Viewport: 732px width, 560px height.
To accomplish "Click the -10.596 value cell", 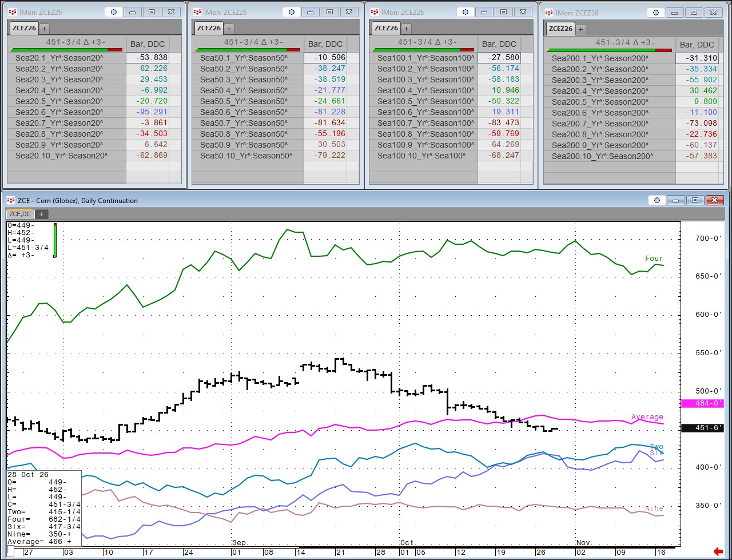I will tap(325, 58).
